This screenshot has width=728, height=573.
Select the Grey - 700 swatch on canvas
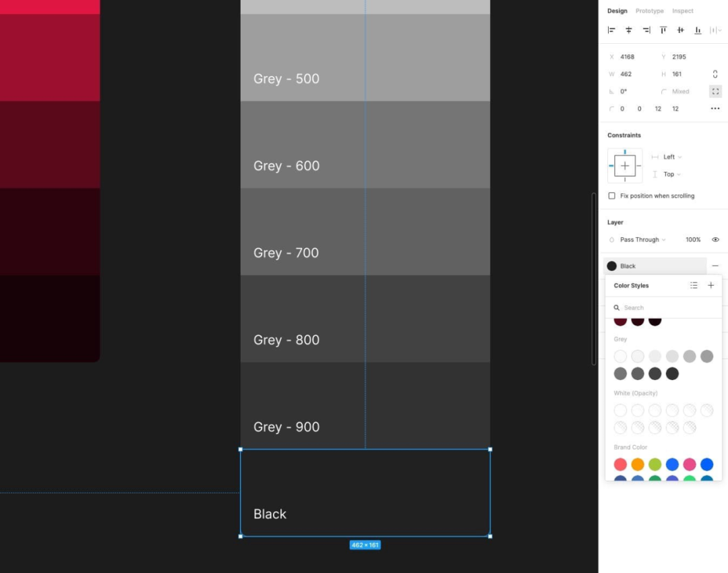click(365, 232)
